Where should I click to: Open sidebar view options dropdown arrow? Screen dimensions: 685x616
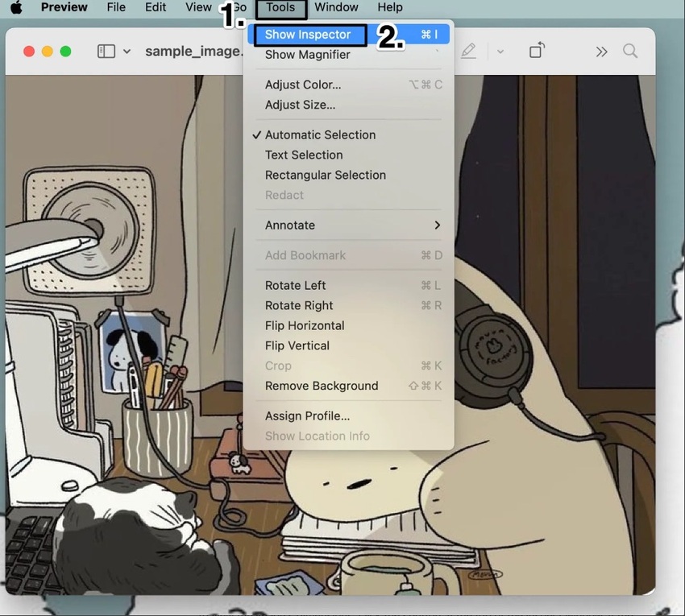point(127,52)
